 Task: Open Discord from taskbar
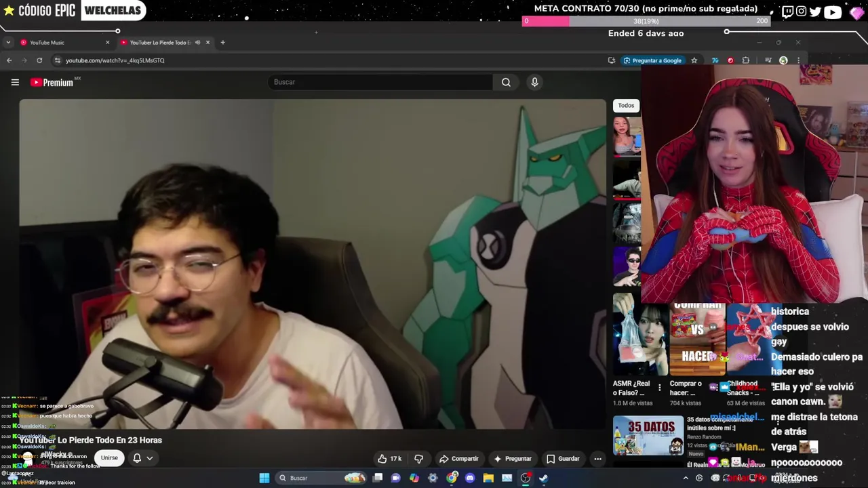click(470, 478)
